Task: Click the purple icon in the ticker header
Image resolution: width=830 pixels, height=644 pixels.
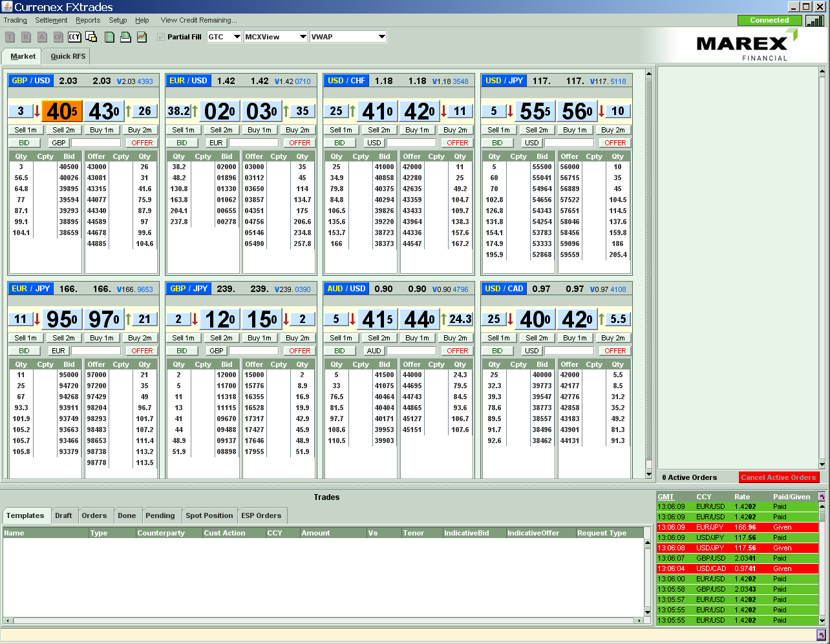Action: click(822, 497)
